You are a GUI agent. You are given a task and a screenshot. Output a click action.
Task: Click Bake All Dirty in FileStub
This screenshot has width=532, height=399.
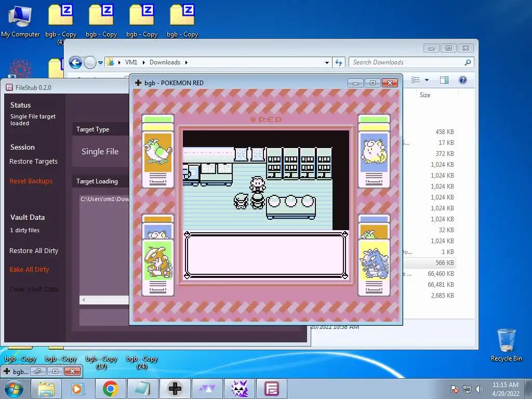pyautogui.click(x=29, y=270)
